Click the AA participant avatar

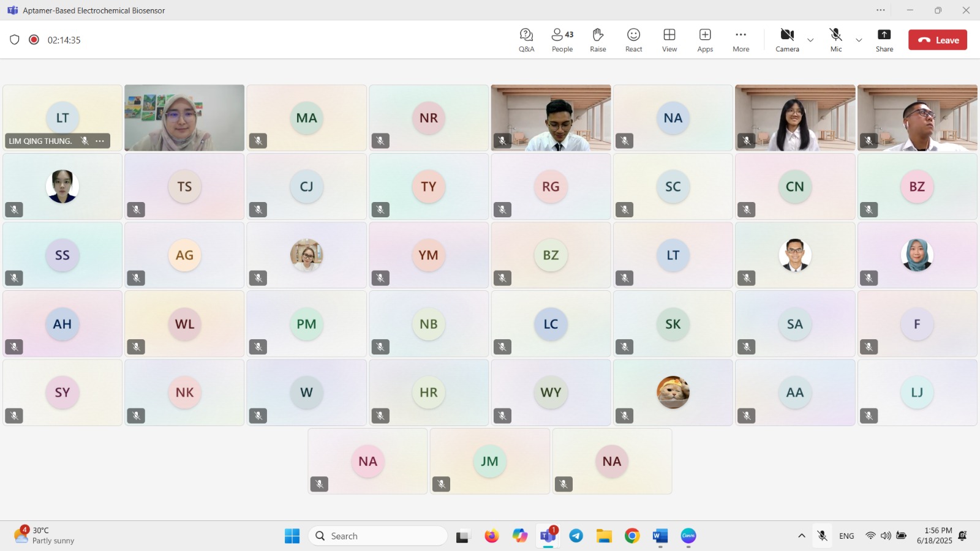tap(795, 392)
